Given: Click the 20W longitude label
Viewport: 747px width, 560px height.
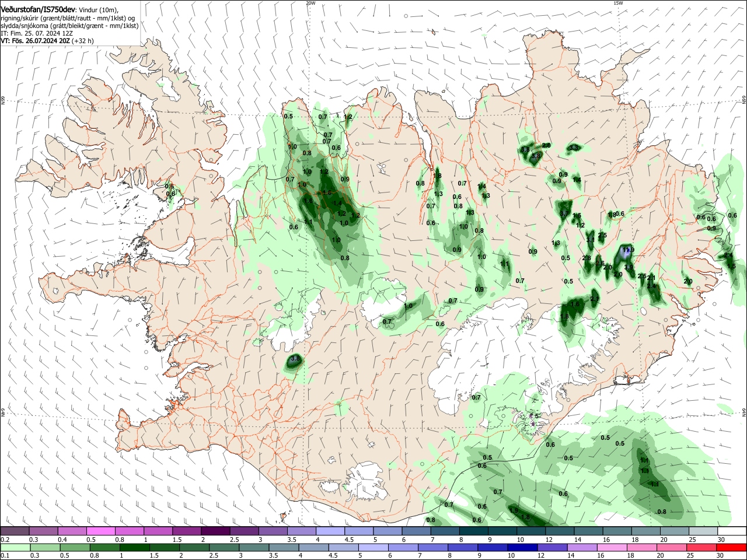Looking at the screenshot, I should [x=310, y=3].
